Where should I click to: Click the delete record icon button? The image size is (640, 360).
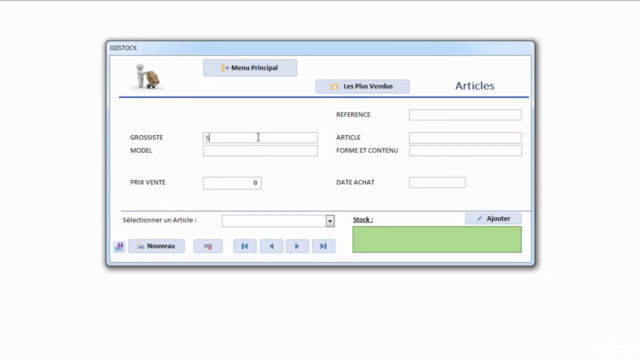click(x=208, y=246)
